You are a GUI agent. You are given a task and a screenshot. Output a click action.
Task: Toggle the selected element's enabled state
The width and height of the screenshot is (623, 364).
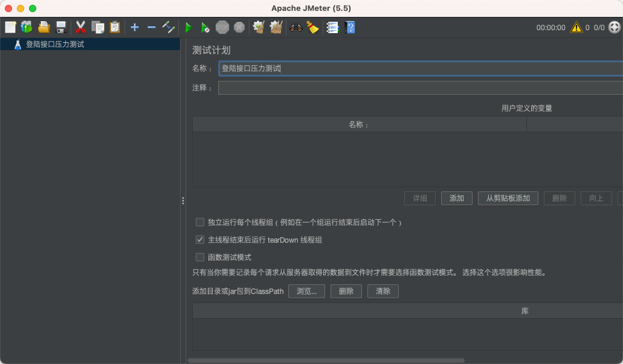tap(168, 27)
